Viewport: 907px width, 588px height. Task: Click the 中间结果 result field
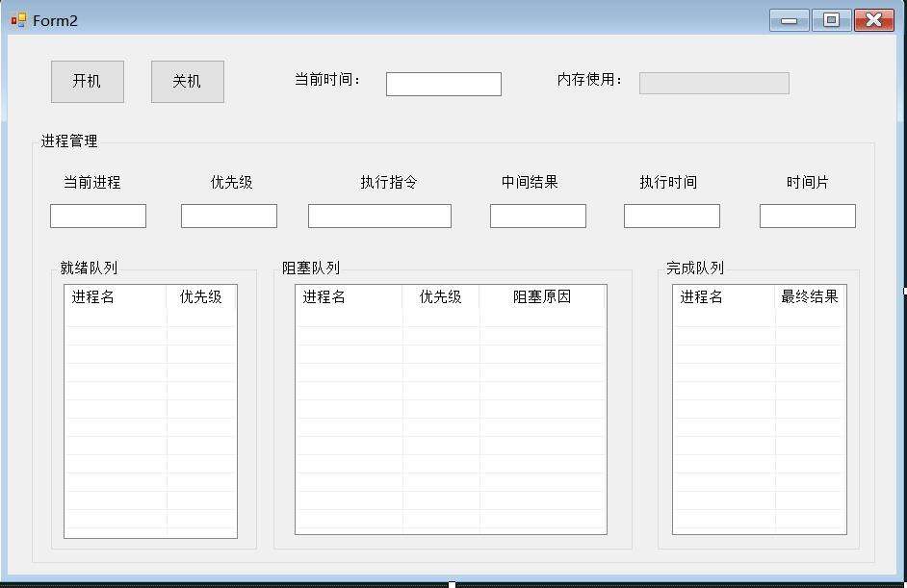[537, 216]
